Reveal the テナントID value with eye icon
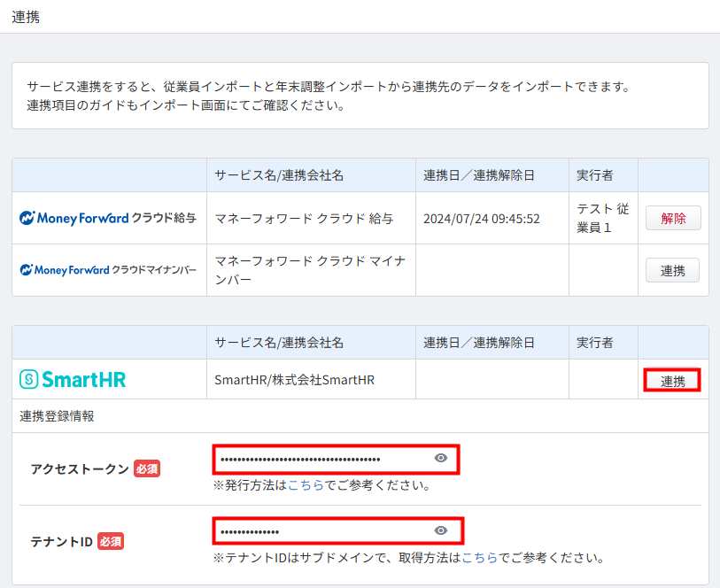The width and height of the screenshot is (720, 588). pyautogui.click(x=441, y=530)
